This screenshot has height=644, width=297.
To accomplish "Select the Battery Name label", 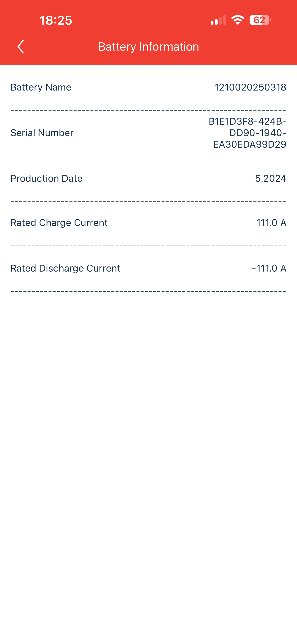I will (x=41, y=87).
